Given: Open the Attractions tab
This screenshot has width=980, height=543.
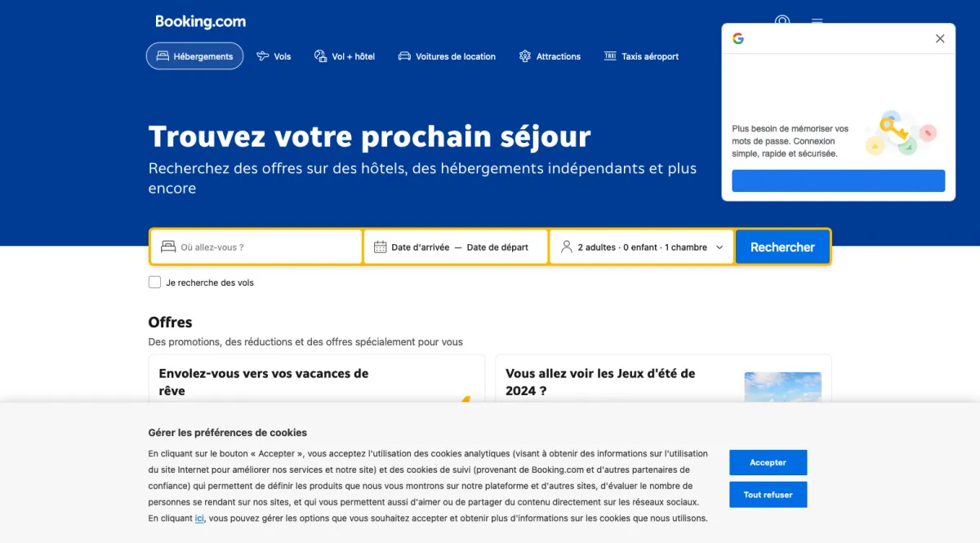Looking at the screenshot, I should coord(550,56).
